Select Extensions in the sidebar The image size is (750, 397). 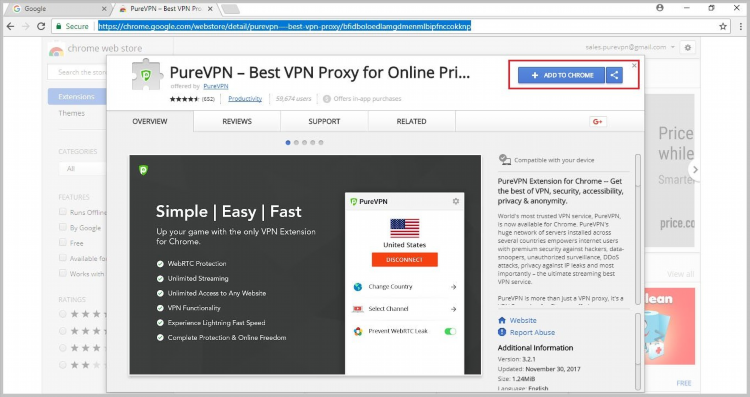pyautogui.click(x=77, y=97)
